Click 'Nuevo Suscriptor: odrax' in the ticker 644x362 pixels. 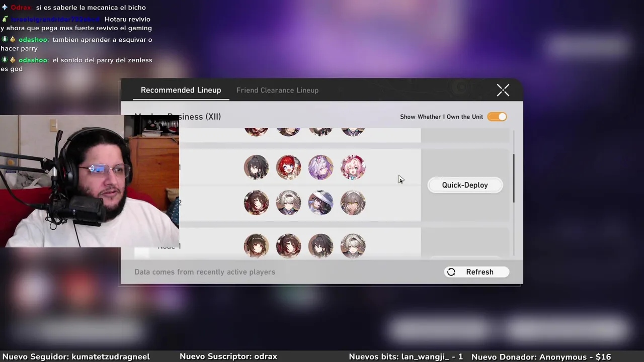(x=228, y=356)
